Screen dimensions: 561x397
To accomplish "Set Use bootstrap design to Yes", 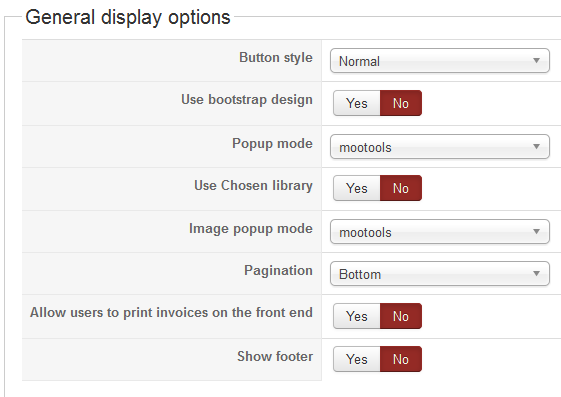I will point(357,103).
